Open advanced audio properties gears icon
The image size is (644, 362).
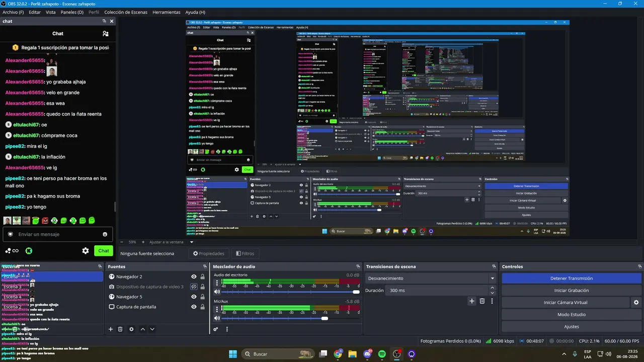pos(216,329)
